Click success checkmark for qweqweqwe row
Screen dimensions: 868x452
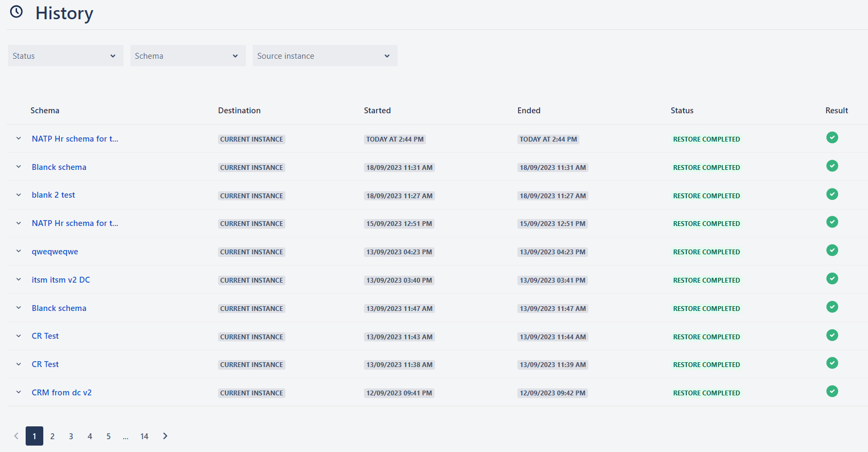[x=832, y=251]
